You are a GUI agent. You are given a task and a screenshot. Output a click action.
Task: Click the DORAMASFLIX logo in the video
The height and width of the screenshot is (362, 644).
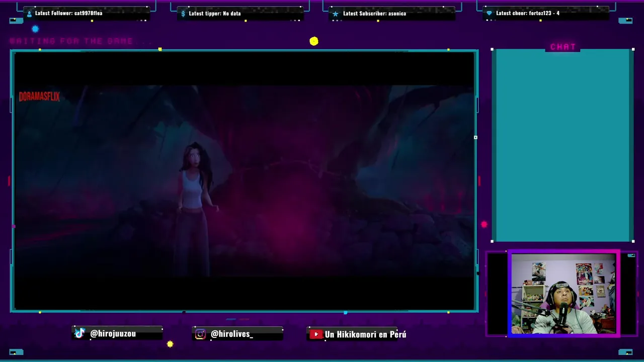(39, 97)
